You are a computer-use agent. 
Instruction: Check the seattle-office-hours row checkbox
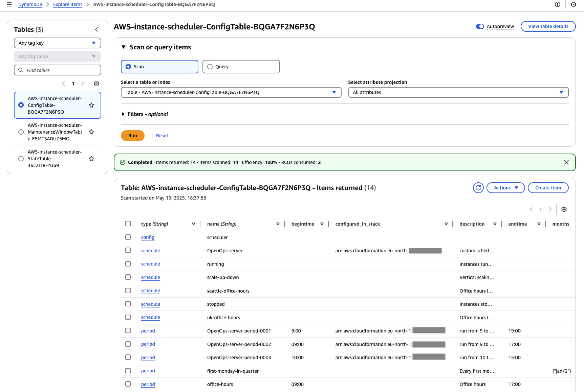[128, 291]
